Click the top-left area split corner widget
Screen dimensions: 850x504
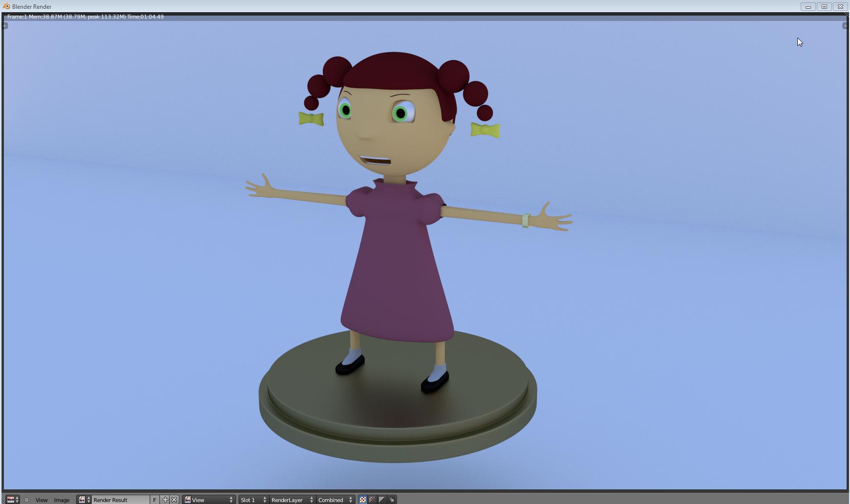[5, 25]
